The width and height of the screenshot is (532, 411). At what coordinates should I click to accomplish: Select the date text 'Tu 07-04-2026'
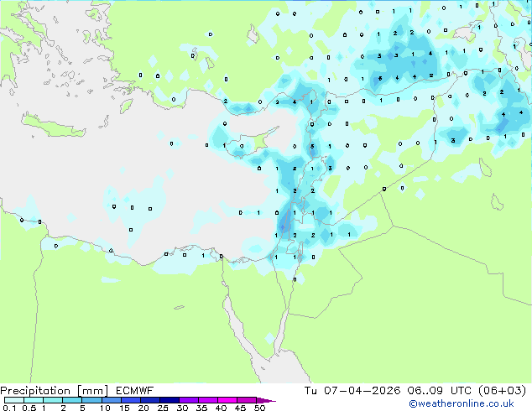coord(352,391)
